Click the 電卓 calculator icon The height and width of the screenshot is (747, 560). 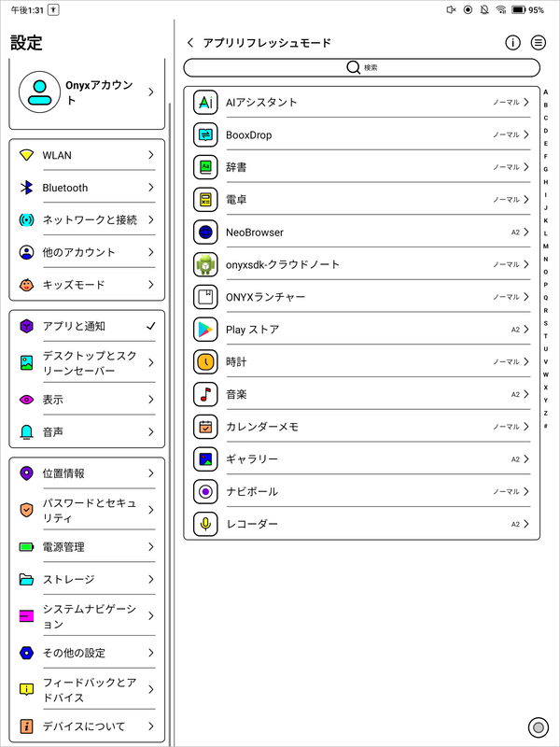tap(205, 199)
